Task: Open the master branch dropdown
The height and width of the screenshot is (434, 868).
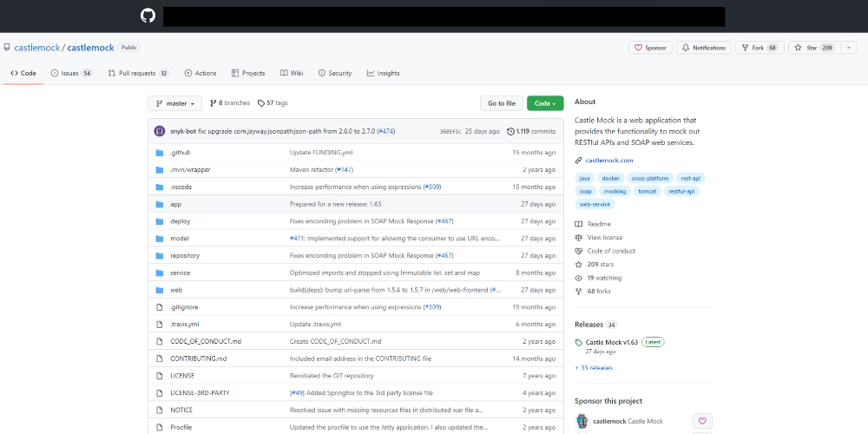Action: [175, 103]
